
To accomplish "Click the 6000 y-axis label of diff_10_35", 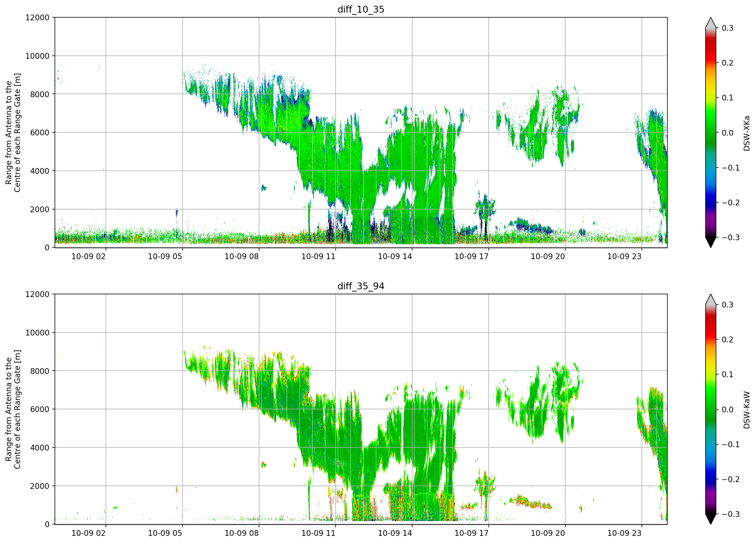I will 40,133.
